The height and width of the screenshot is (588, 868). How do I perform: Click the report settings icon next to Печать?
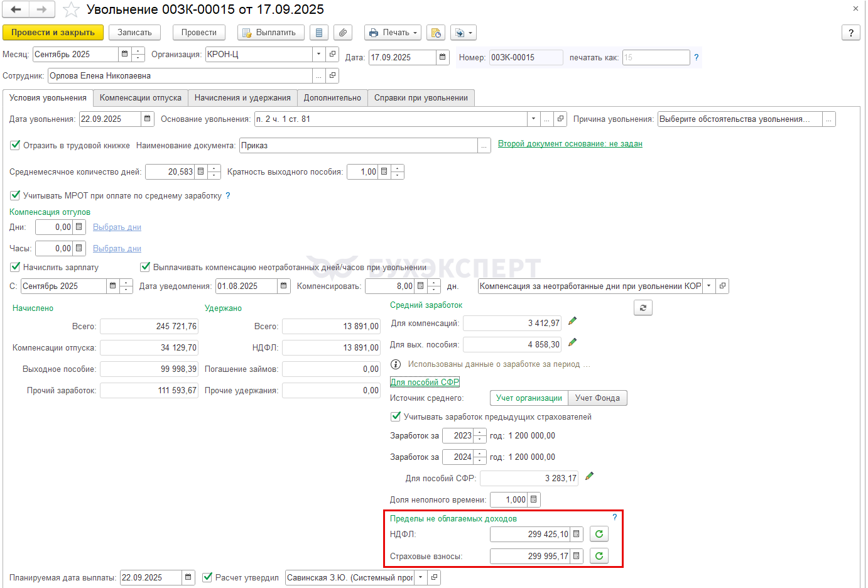[x=435, y=33]
